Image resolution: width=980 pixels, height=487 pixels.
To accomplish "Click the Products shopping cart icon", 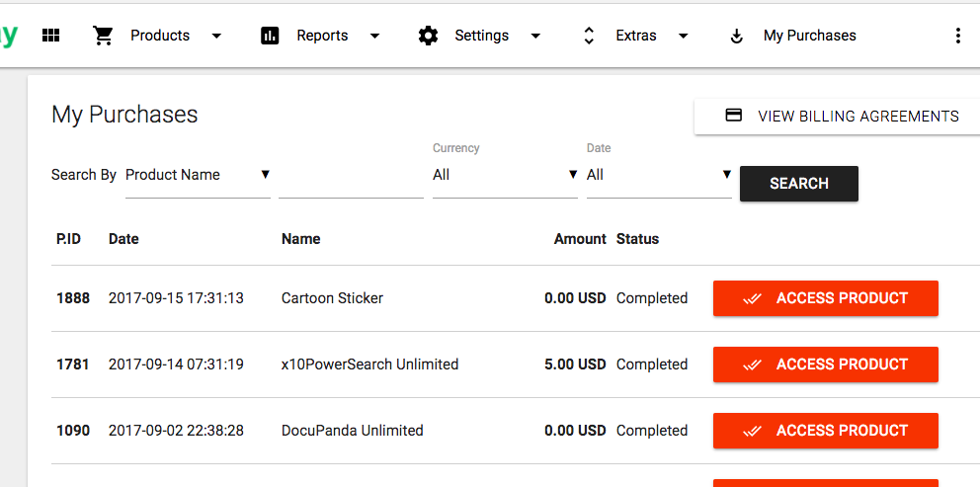I will pyautogui.click(x=103, y=36).
